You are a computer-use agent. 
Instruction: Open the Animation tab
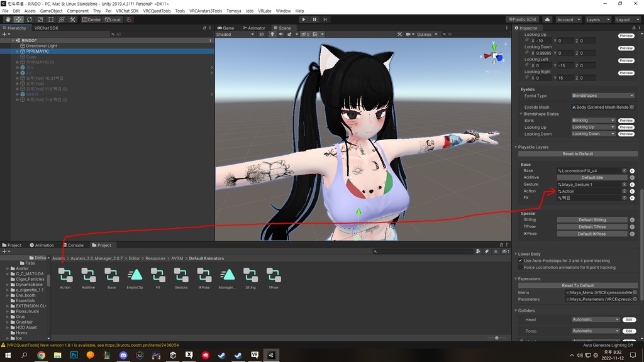coord(42,245)
